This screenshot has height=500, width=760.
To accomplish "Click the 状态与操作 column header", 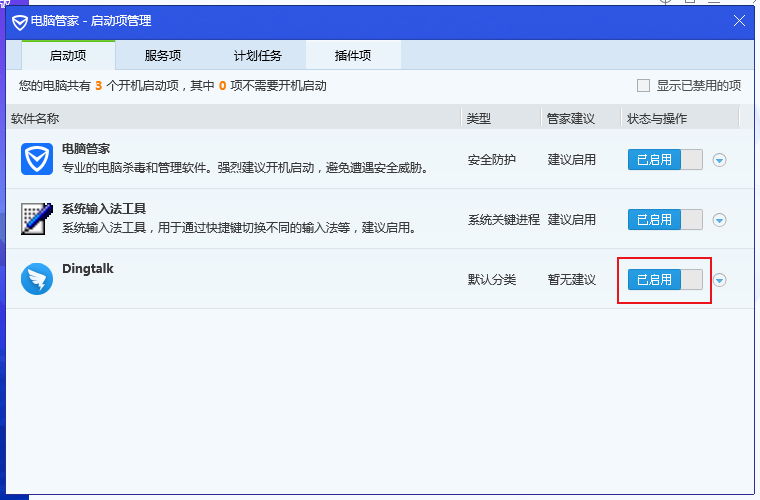I will coord(657,119).
